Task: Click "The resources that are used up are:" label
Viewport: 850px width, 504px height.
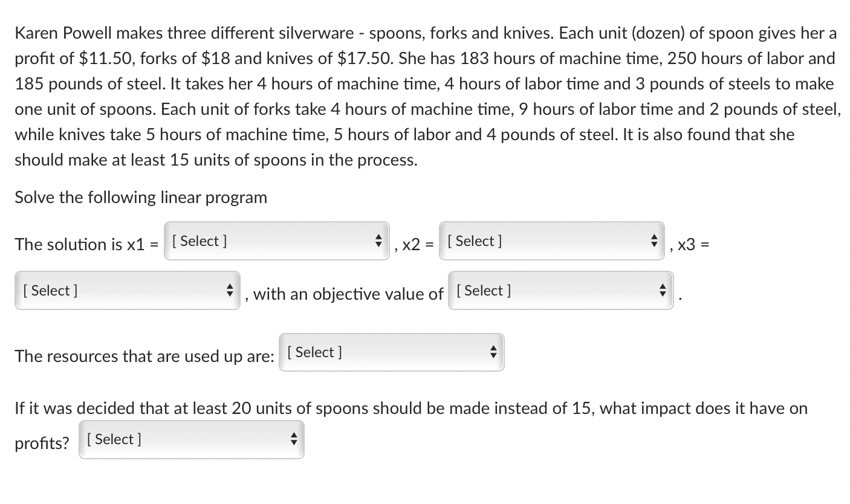Action: 144,357
